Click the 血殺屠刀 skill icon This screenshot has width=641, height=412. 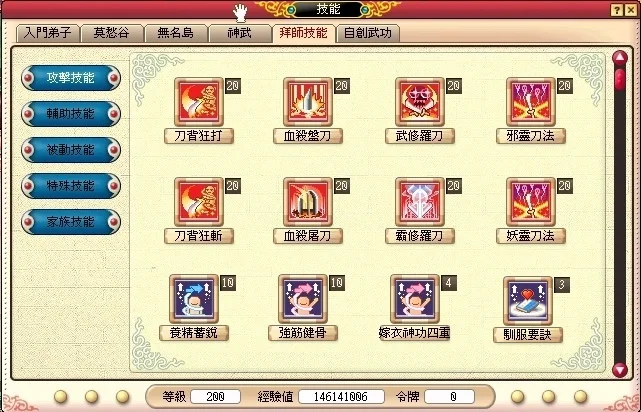click(x=308, y=202)
